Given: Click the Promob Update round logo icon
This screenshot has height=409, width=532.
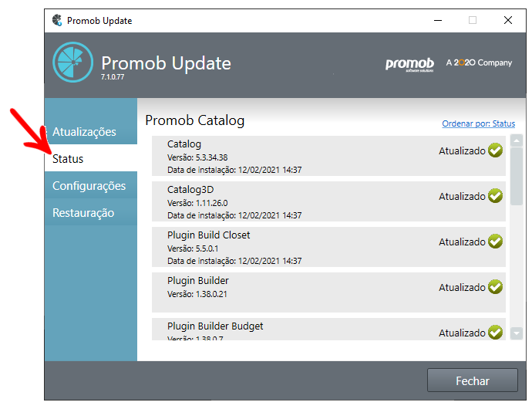Looking at the screenshot, I should point(73,63).
